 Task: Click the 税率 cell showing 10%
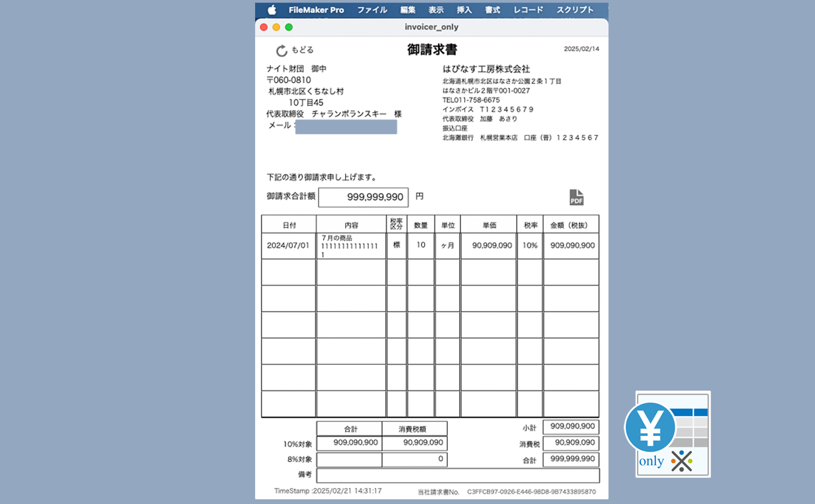click(530, 246)
